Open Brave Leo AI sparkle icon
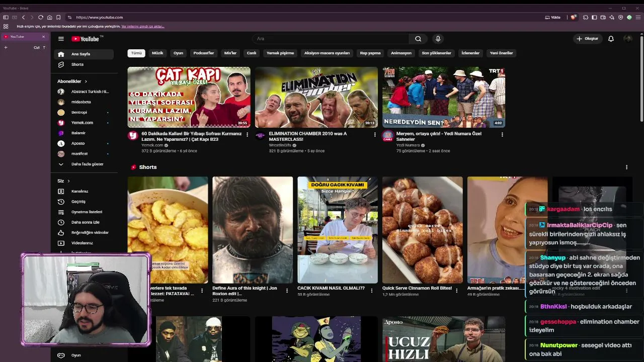 click(612, 17)
